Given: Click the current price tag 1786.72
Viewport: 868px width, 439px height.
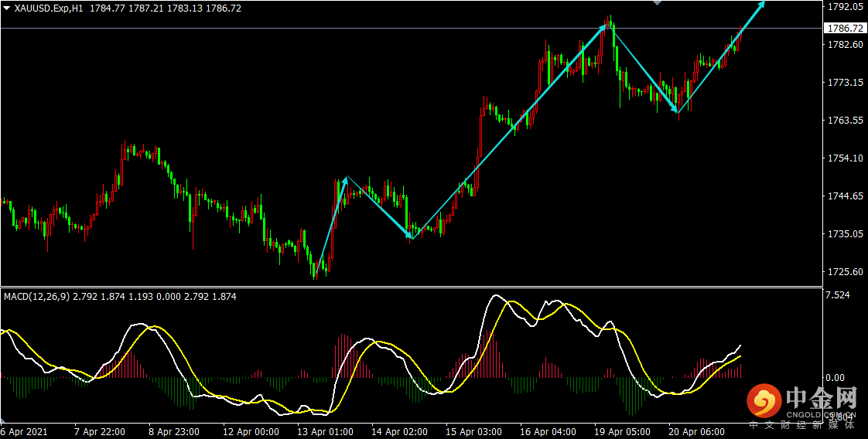Looking at the screenshot, I should [x=844, y=28].
